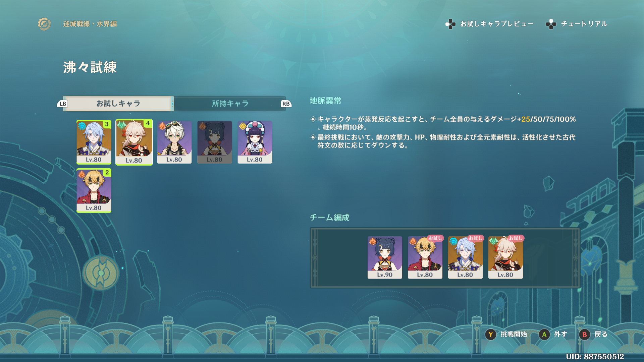Screen dimensions: 644x362
Task: Click the RB bumper icon
Action: [286, 104]
